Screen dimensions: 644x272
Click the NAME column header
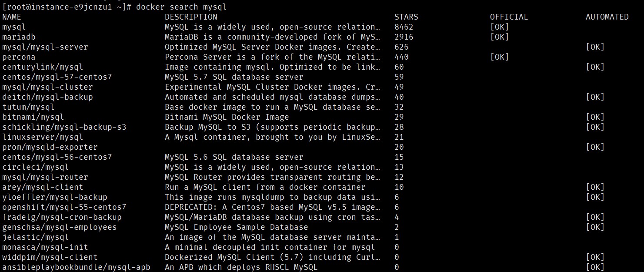pyautogui.click(x=12, y=17)
